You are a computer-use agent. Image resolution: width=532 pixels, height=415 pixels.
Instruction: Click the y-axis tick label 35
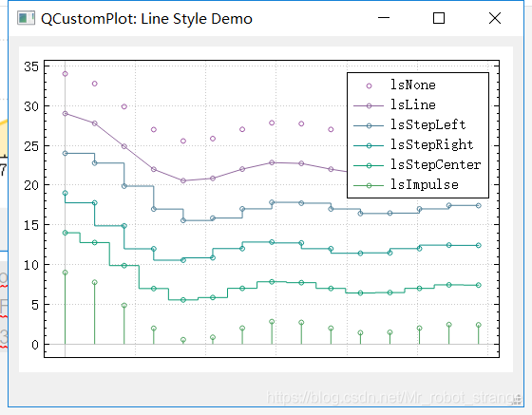[31, 66]
